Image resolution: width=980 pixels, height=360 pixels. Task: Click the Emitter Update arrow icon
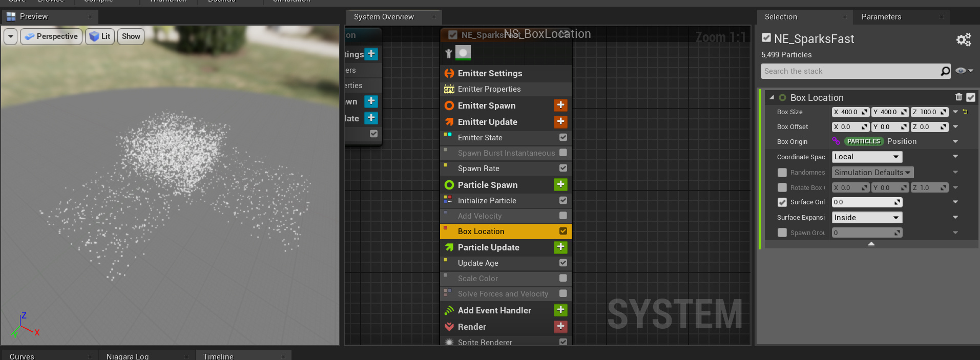coord(449,122)
